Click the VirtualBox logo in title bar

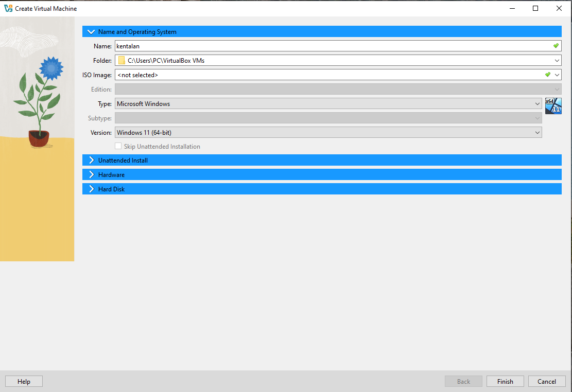coord(8,9)
